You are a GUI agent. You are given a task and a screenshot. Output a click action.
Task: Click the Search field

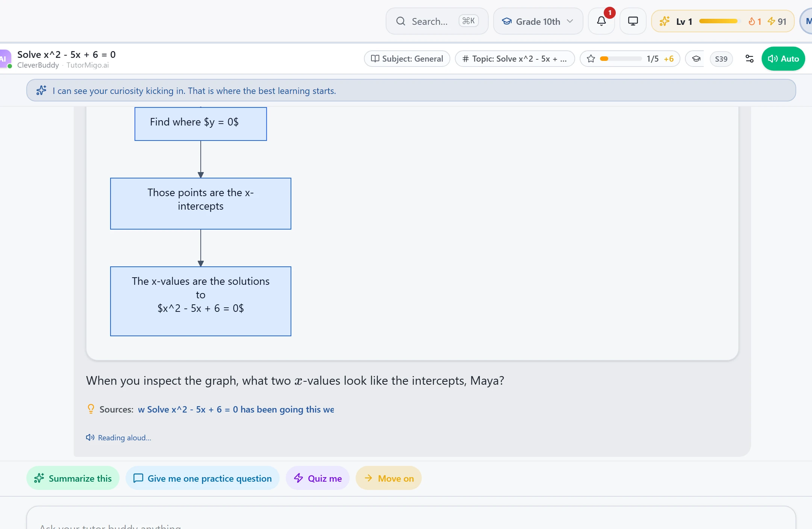tap(437, 21)
